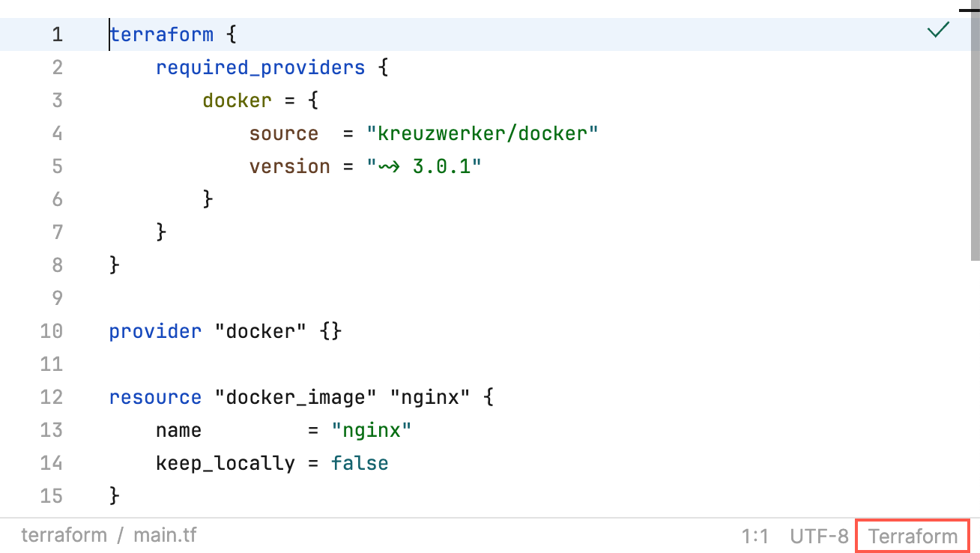Click the provider keyword on line 10

pyautogui.click(x=155, y=330)
